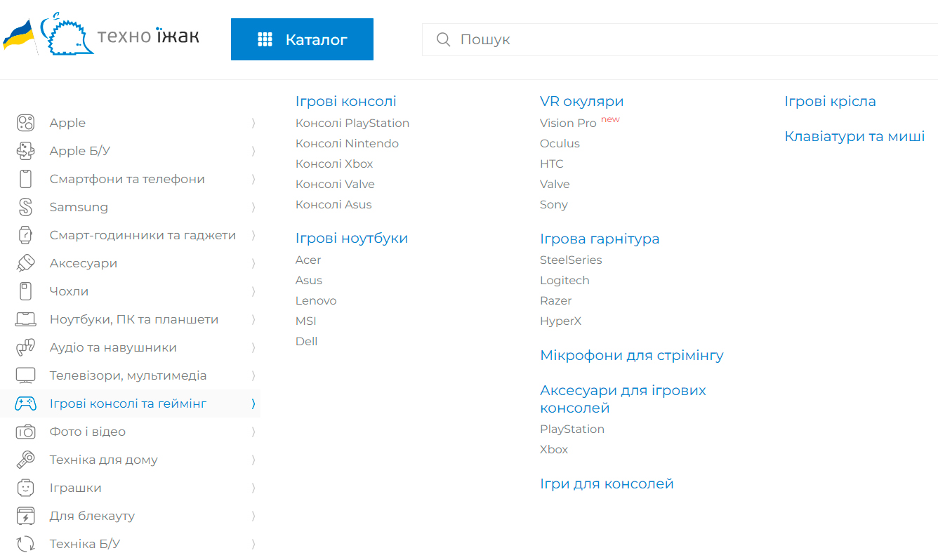Open Консолі PlayStation link
Screen dimensions: 938x560
352,123
